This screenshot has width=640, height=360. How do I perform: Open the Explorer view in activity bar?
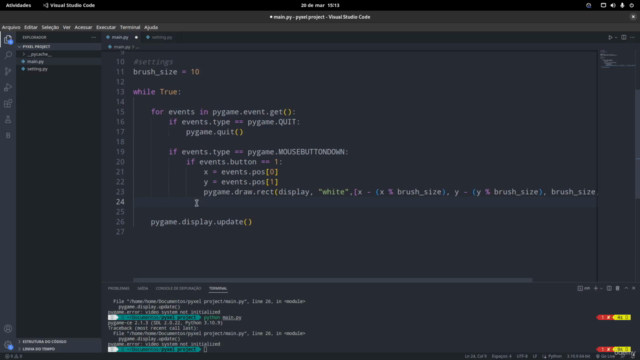(8, 40)
